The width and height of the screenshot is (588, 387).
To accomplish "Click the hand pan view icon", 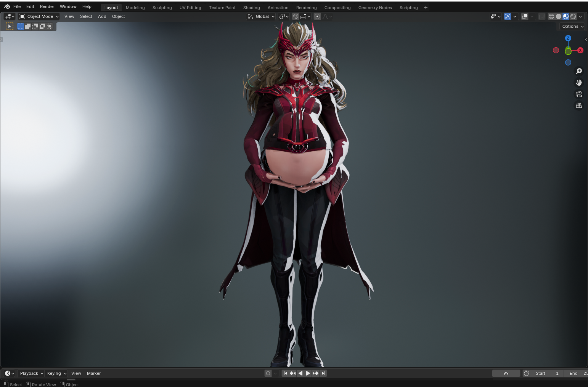I will pos(579,83).
